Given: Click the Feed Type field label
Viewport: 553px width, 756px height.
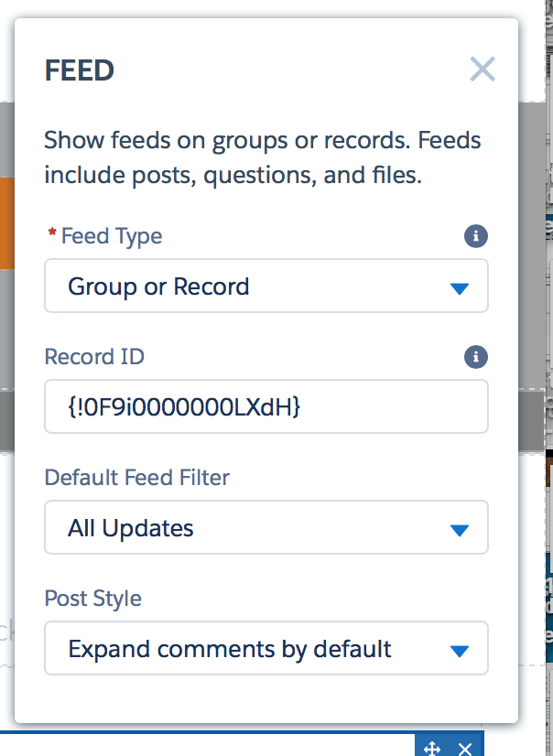Looking at the screenshot, I should click(x=112, y=236).
